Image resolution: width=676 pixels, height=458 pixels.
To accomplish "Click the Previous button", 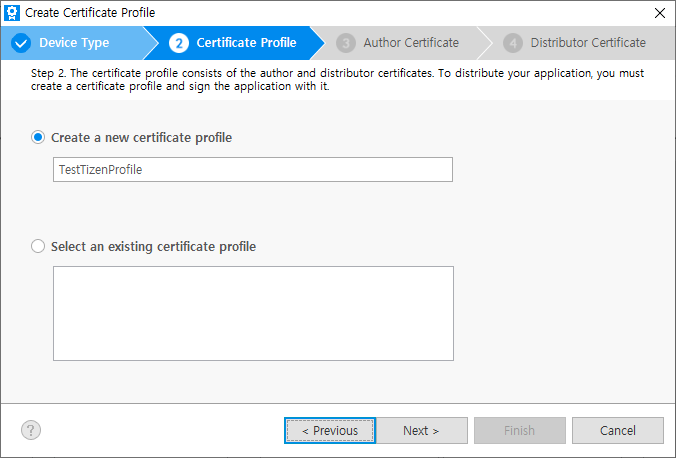I will [330, 430].
